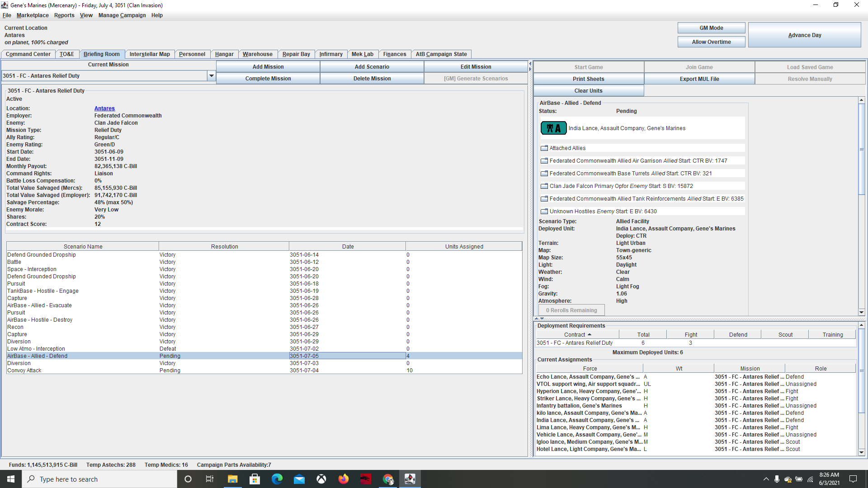Click the Allied Tank Reinforcements folder icon
Screen dimensions: 868x488
(544, 199)
